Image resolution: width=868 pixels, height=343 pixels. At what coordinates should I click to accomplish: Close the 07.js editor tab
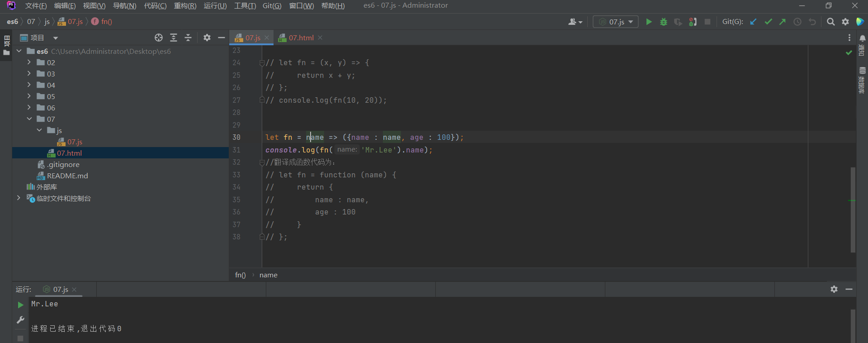click(x=267, y=38)
